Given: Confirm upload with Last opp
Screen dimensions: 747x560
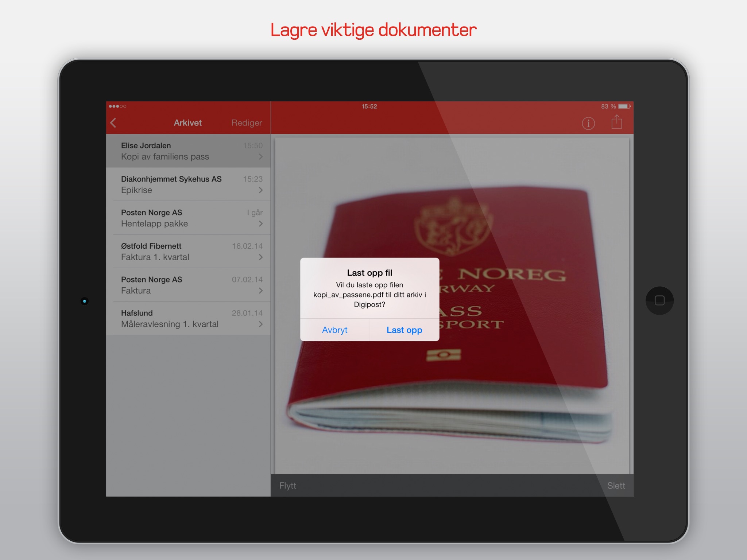Looking at the screenshot, I should coord(405,330).
